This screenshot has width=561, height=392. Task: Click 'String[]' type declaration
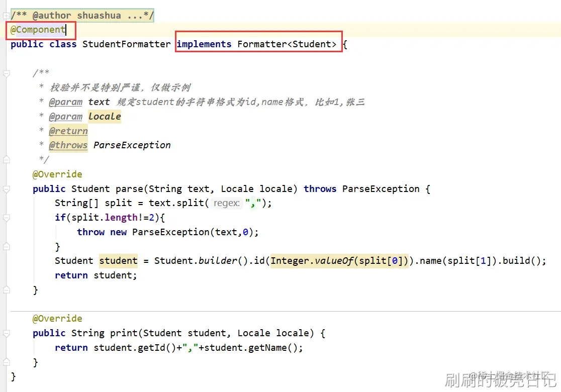[76, 203]
